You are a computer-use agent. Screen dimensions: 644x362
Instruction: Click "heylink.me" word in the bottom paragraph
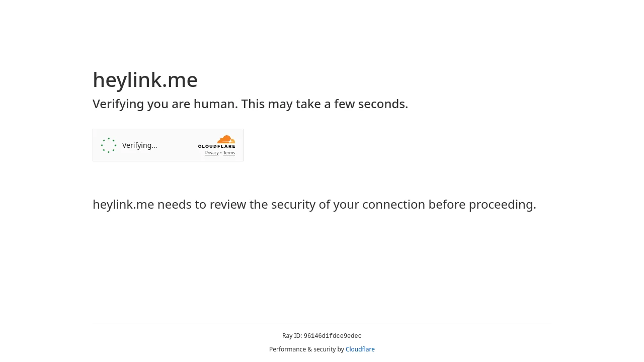tap(123, 205)
